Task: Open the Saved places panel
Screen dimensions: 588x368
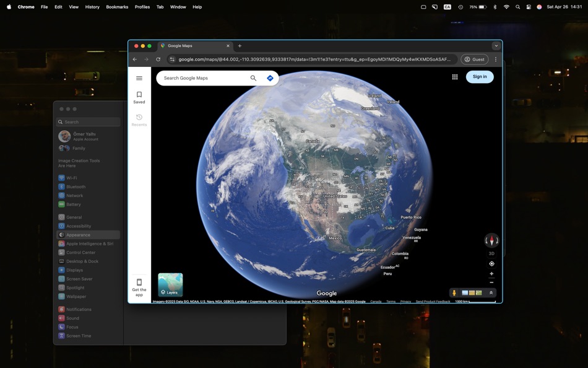Action: [139, 97]
